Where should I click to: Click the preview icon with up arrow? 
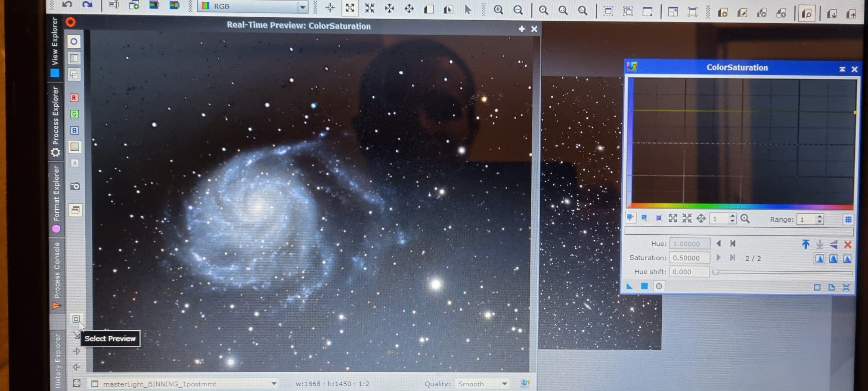851,14
